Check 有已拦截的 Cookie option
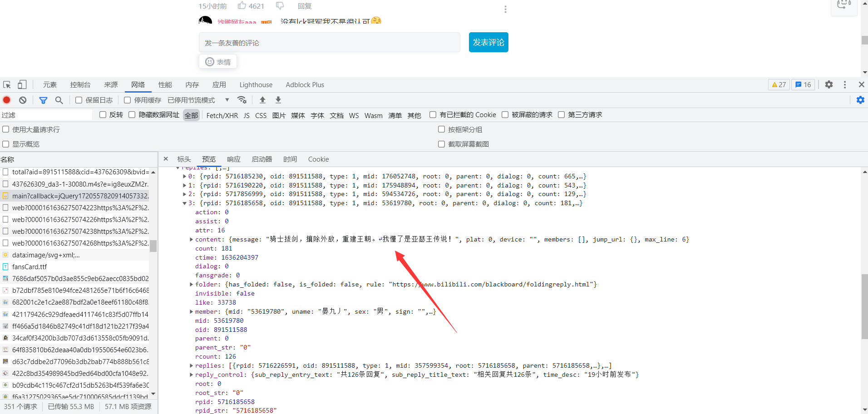This screenshot has width=868, height=414. [433, 114]
